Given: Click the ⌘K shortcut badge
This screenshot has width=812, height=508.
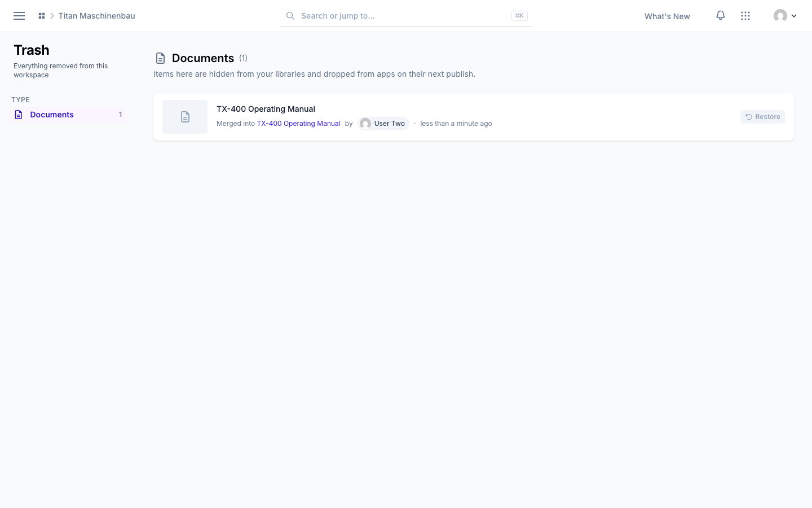Looking at the screenshot, I should click(519, 16).
